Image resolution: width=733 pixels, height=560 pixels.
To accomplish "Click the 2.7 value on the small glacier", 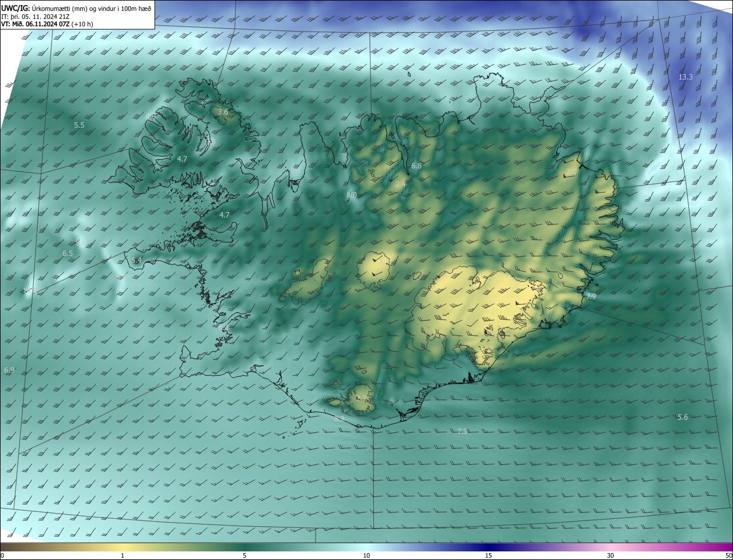I will [361, 398].
